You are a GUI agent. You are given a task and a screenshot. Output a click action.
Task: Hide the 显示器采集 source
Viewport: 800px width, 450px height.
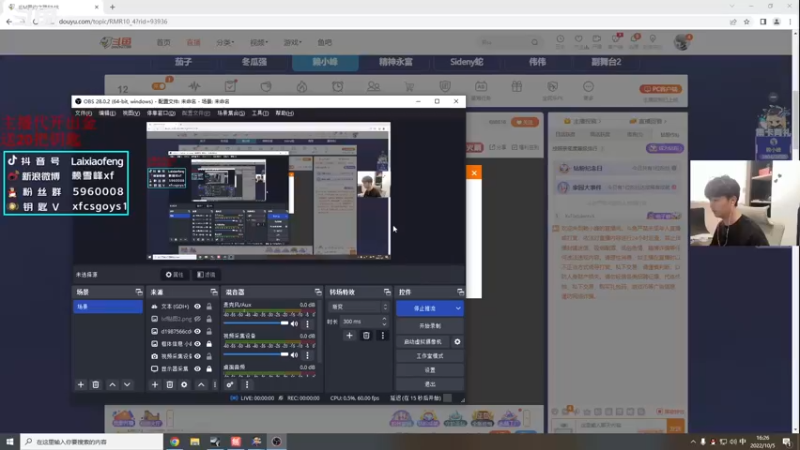point(197,368)
